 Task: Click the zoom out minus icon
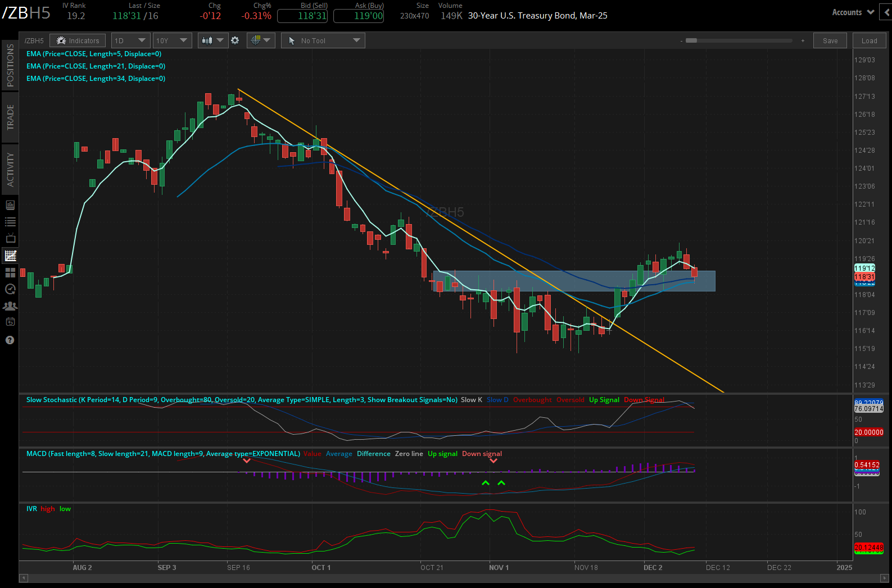click(x=681, y=41)
